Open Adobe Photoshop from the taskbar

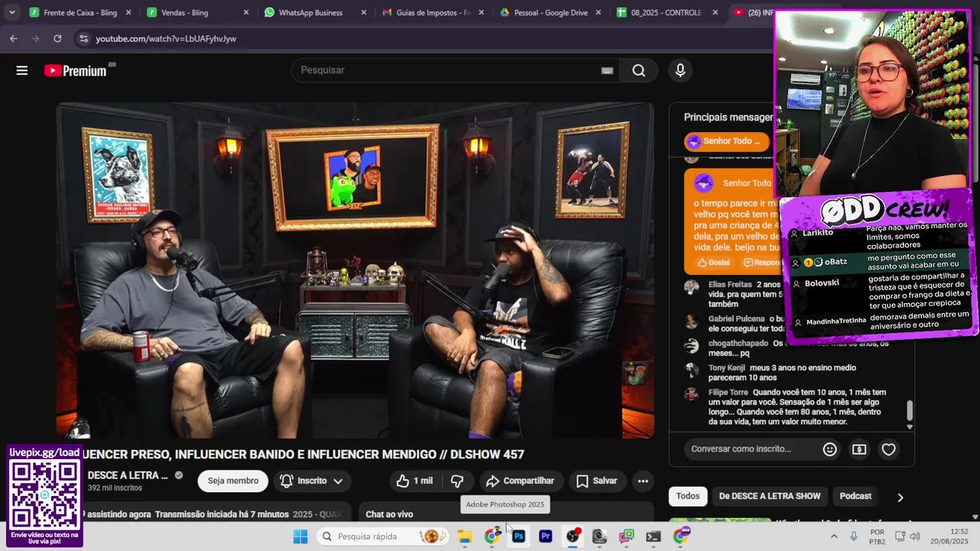tap(518, 536)
